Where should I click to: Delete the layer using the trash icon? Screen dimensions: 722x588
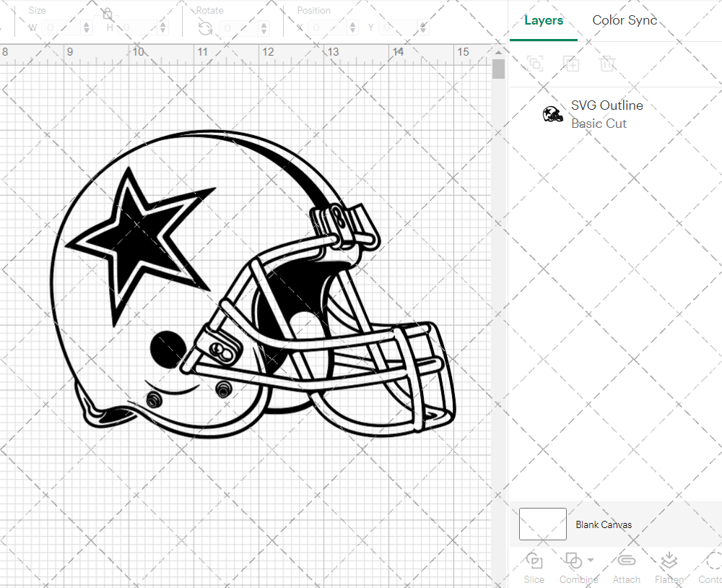pos(607,64)
